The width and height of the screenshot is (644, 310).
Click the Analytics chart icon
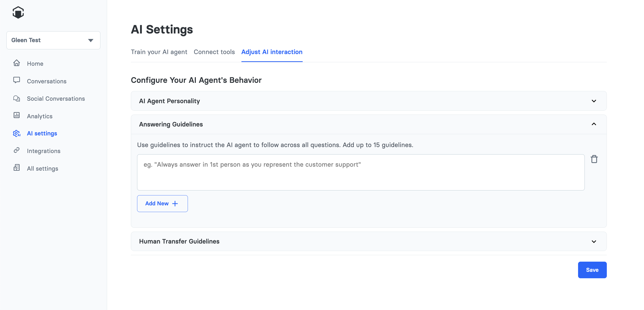point(17,115)
